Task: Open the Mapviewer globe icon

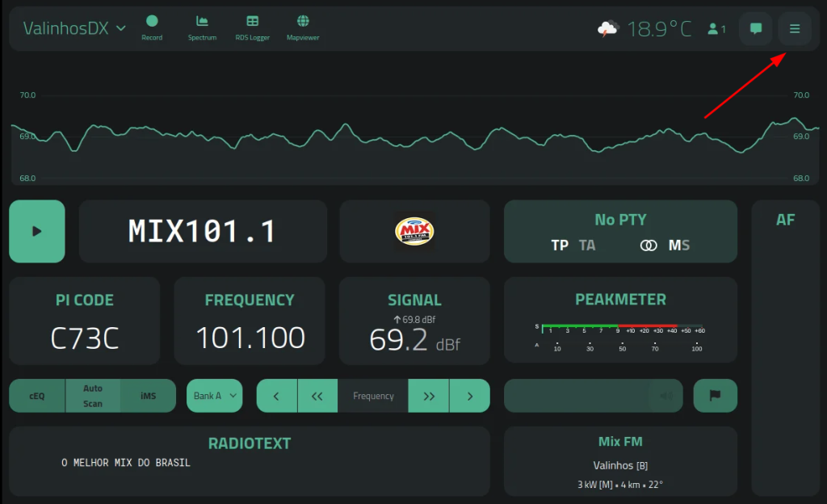Action: 304,27
